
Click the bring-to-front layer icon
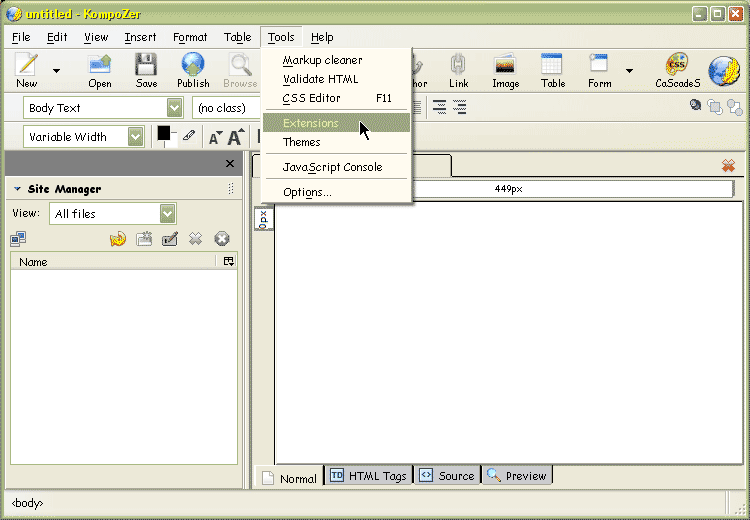coord(716,107)
